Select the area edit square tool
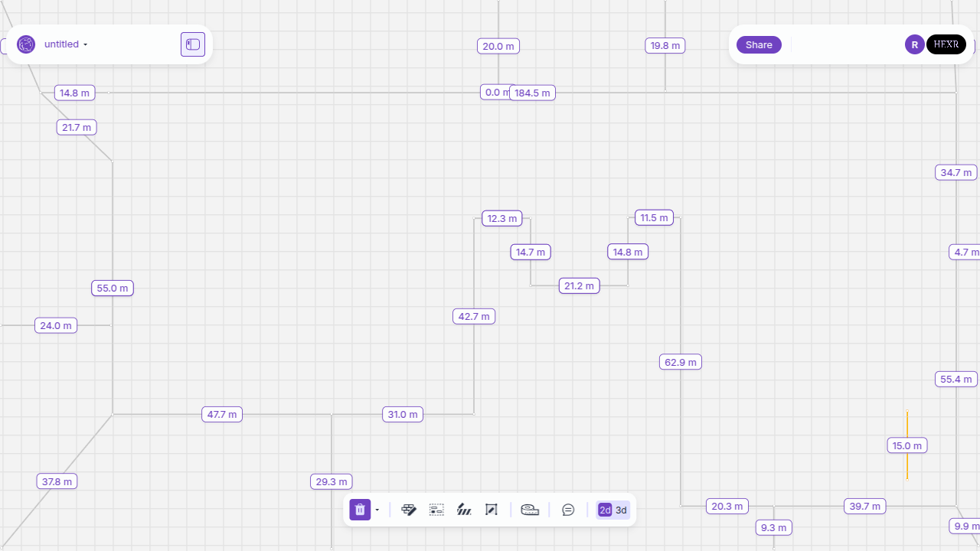980x551 pixels. click(492, 510)
